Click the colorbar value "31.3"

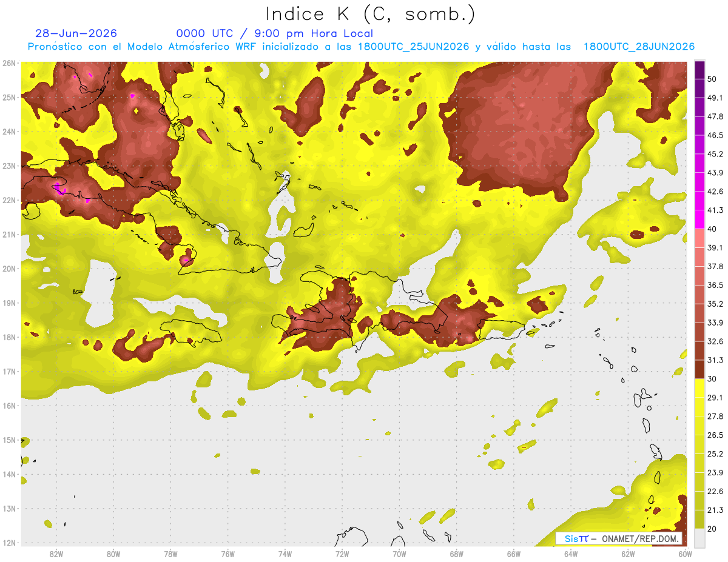715,361
